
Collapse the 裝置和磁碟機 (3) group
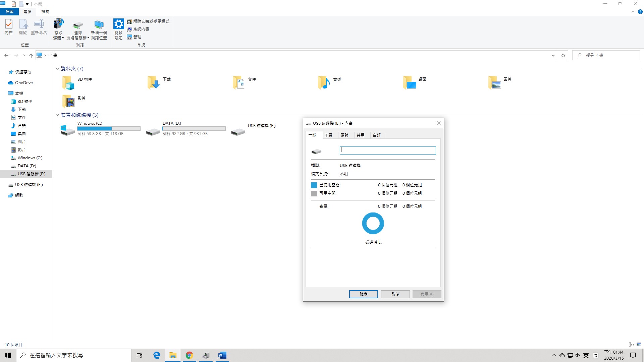pyautogui.click(x=57, y=115)
